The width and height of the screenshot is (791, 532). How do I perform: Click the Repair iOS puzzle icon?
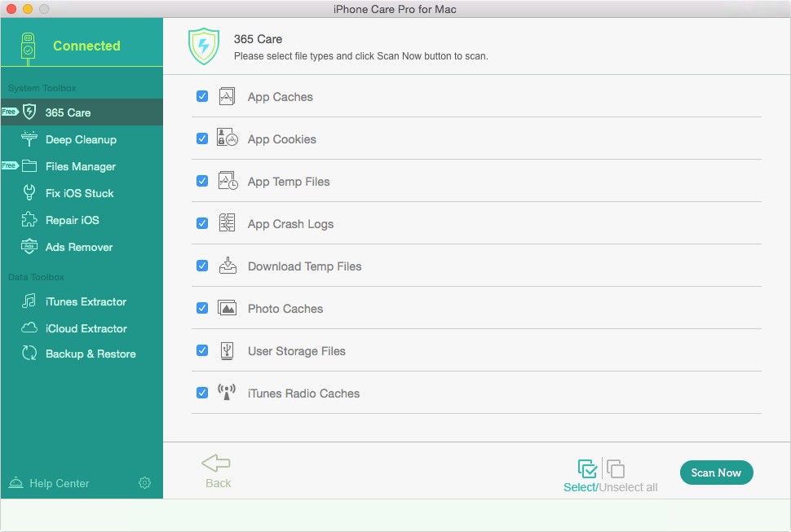(x=29, y=220)
